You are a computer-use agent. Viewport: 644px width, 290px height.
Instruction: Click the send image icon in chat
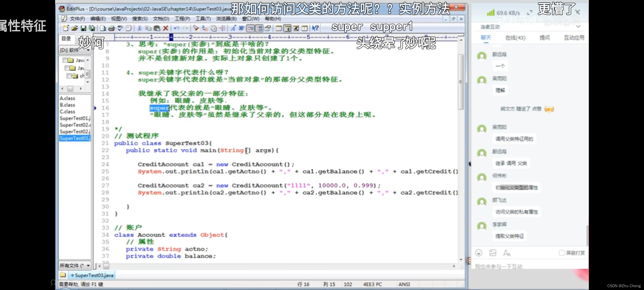click(493, 253)
